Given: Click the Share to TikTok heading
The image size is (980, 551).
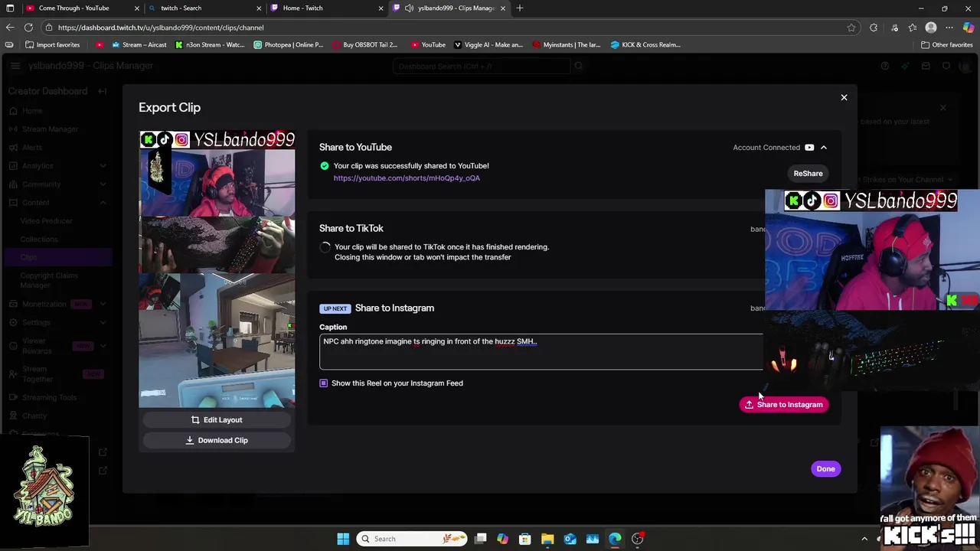Looking at the screenshot, I should pos(351,228).
